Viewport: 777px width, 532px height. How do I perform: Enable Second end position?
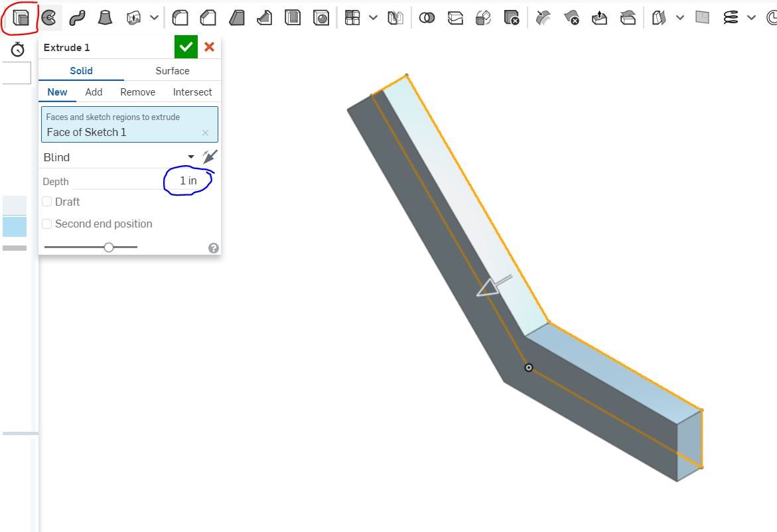point(46,224)
